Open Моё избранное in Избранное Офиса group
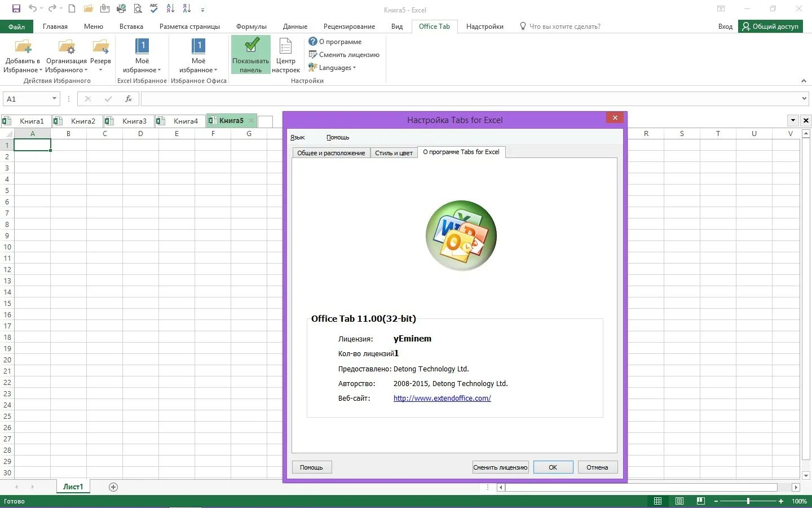This screenshot has width=812, height=508. tap(198, 56)
